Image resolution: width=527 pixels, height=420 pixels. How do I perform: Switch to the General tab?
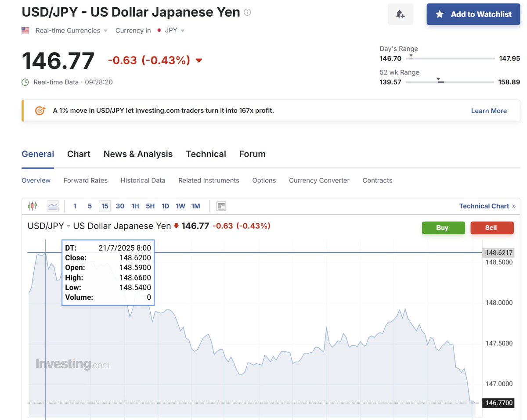point(38,154)
